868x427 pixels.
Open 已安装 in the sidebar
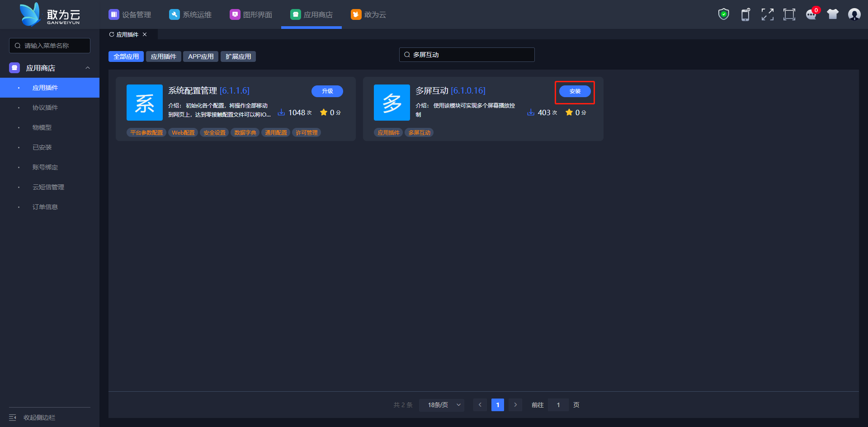click(x=50, y=147)
